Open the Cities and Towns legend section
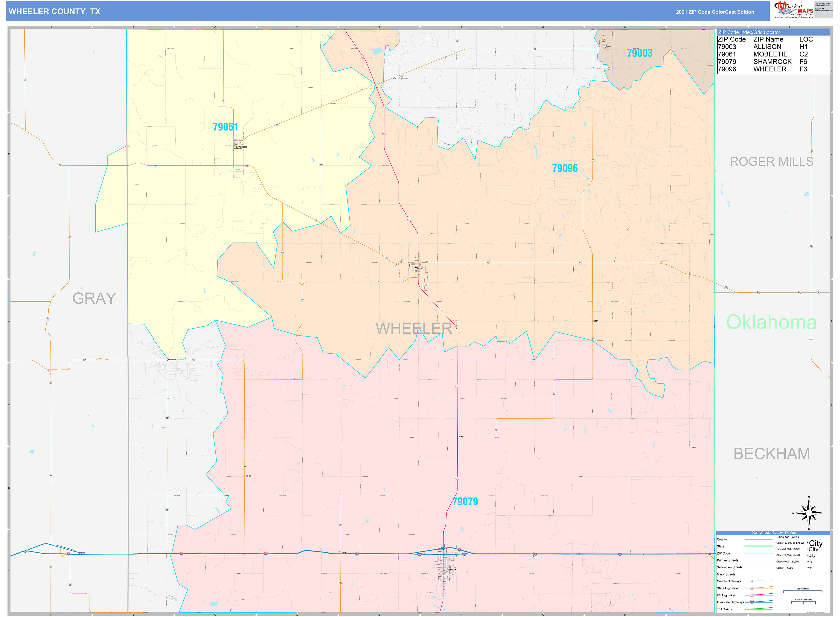 pyautogui.click(x=788, y=537)
